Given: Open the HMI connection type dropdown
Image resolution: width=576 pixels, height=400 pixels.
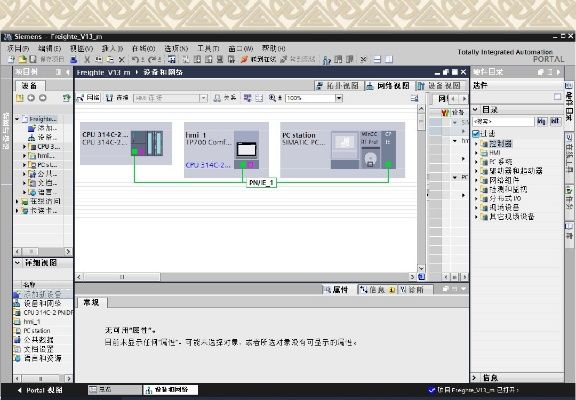Looking at the screenshot, I should [203, 98].
